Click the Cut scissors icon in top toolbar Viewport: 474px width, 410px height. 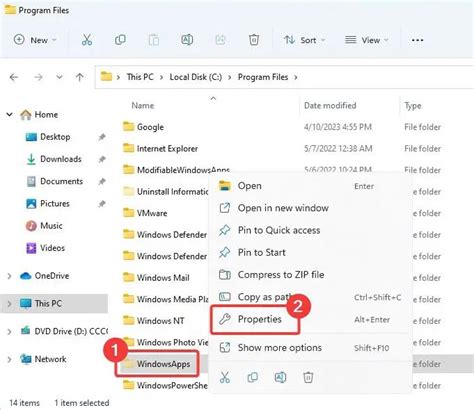coord(87,40)
